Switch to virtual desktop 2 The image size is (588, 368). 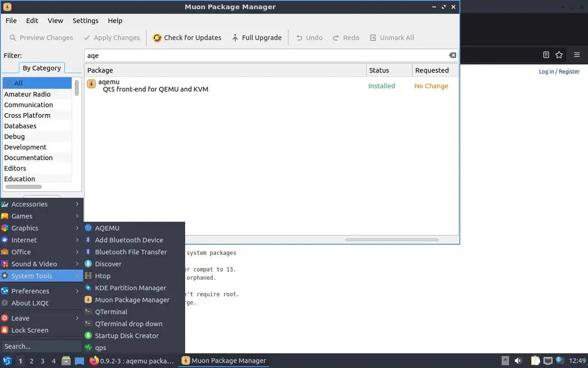[x=31, y=361]
